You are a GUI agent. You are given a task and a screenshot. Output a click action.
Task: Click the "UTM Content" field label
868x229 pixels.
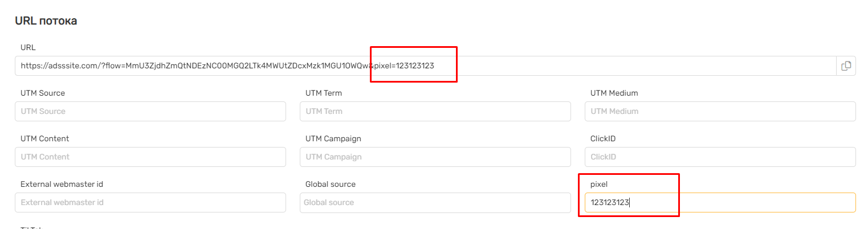pyautogui.click(x=45, y=138)
